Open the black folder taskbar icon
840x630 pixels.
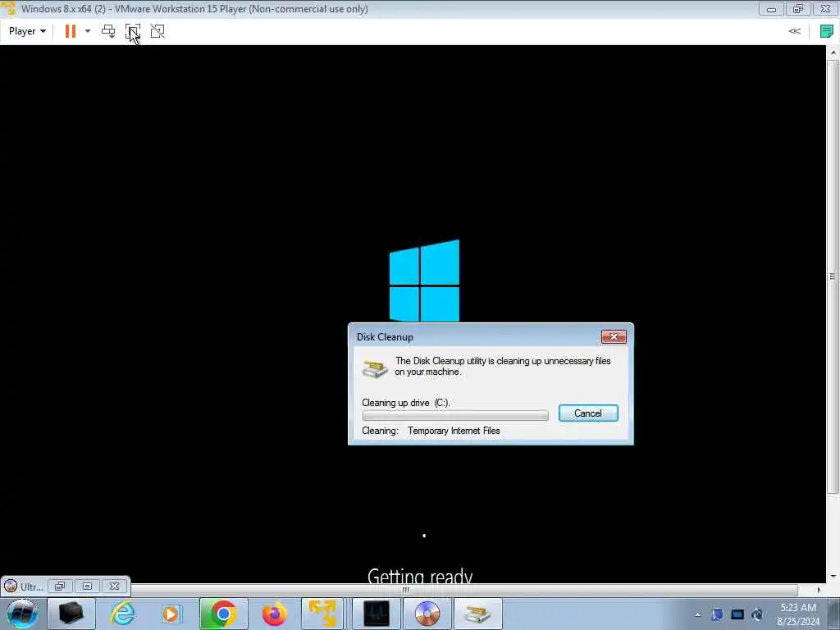pos(71,614)
